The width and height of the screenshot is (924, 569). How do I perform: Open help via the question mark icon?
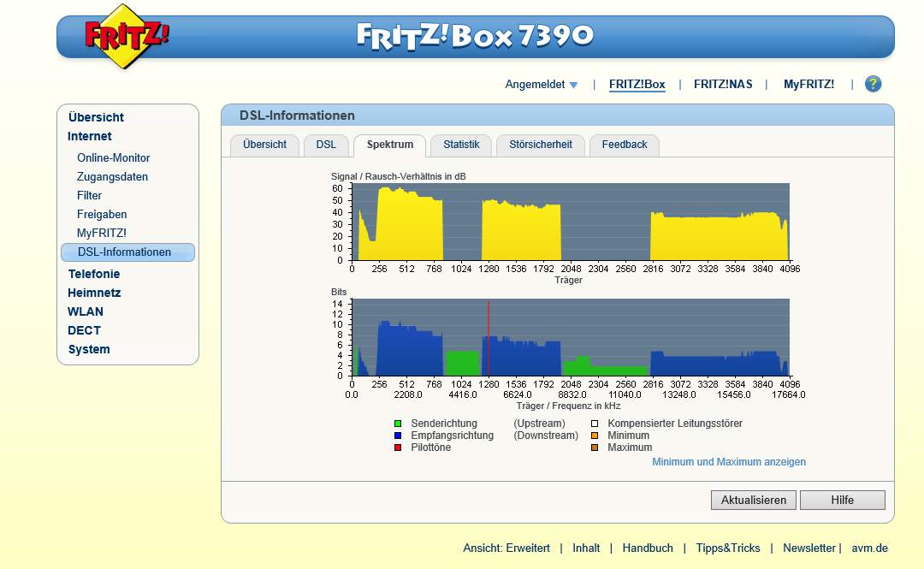coord(873,84)
